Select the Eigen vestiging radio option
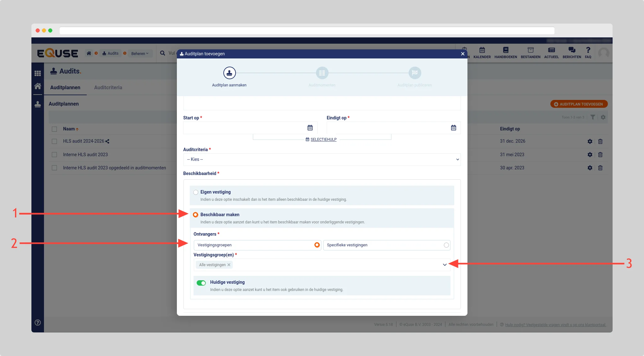Image resolution: width=644 pixels, height=356 pixels. click(196, 192)
